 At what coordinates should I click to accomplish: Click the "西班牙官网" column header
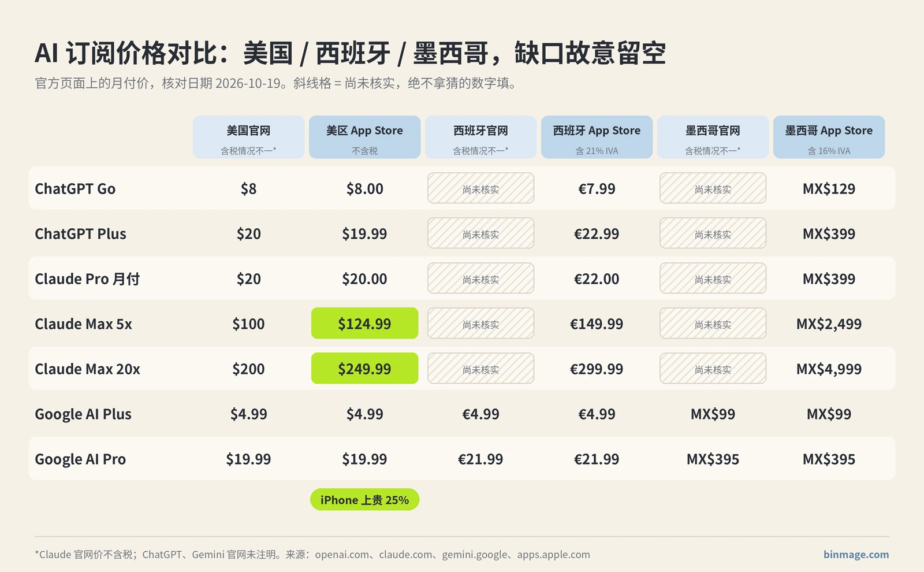pyautogui.click(x=480, y=137)
